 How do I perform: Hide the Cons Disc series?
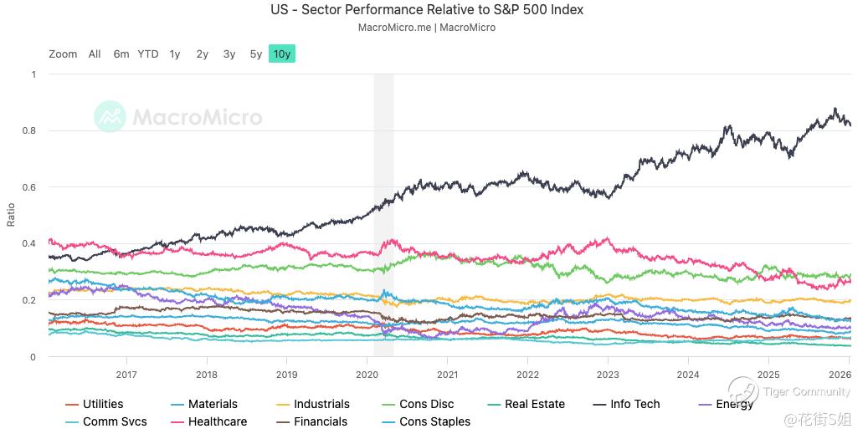(x=426, y=404)
